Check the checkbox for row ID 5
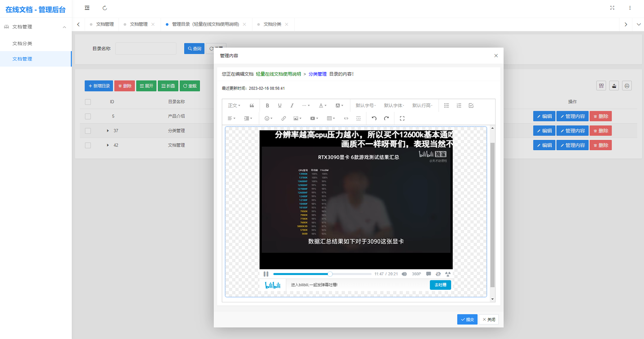Image resolution: width=644 pixels, height=339 pixels. (88, 116)
